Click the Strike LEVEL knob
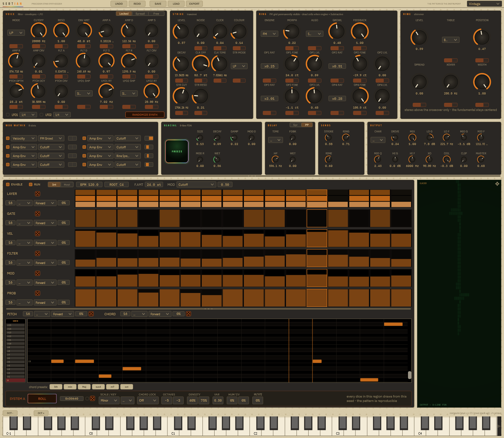The height and width of the screenshot is (438, 504). tap(181, 31)
